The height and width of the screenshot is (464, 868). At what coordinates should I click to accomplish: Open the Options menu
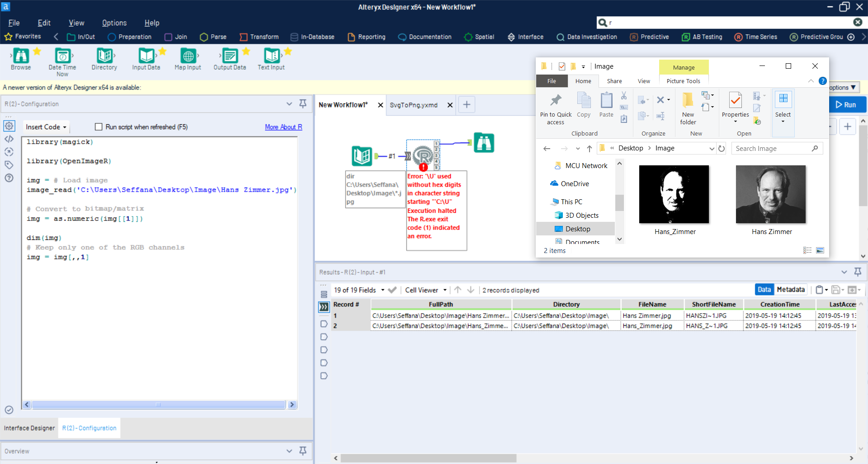(114, 23)
